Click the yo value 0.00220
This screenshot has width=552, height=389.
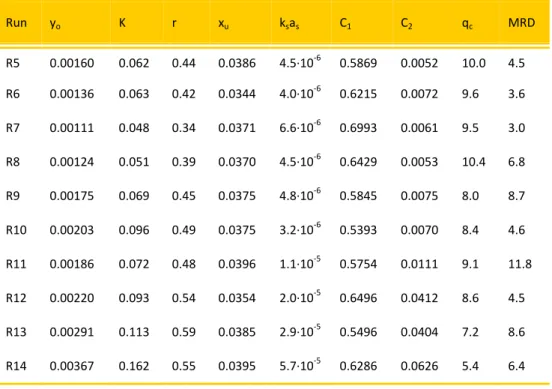click(72, 298)
